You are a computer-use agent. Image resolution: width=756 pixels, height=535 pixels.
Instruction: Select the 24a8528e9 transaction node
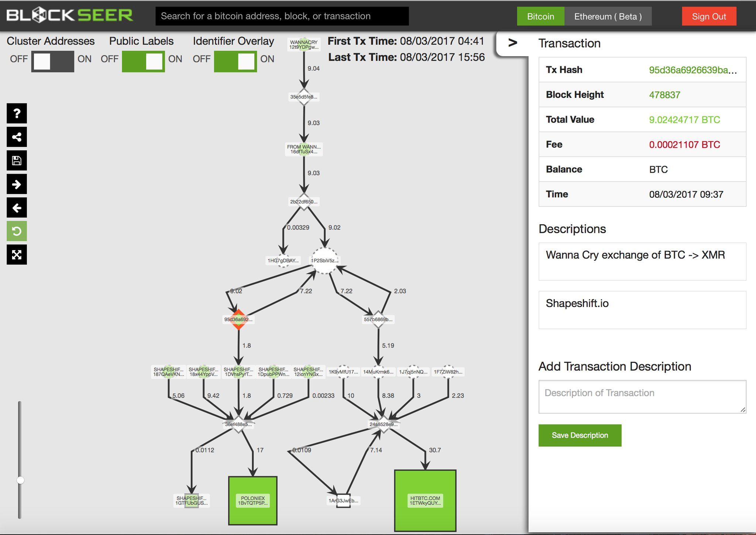[384, 424]
